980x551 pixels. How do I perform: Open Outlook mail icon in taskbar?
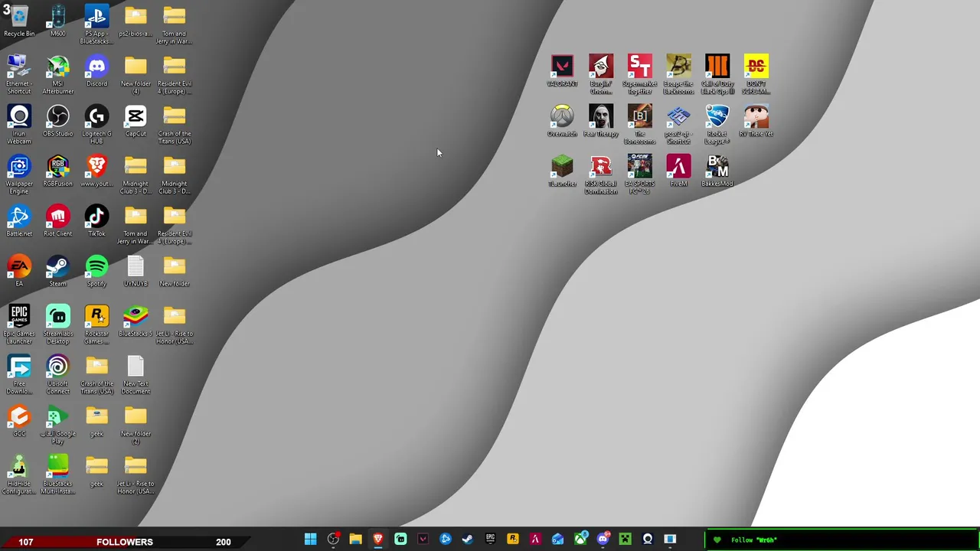(x=557, y=540)
